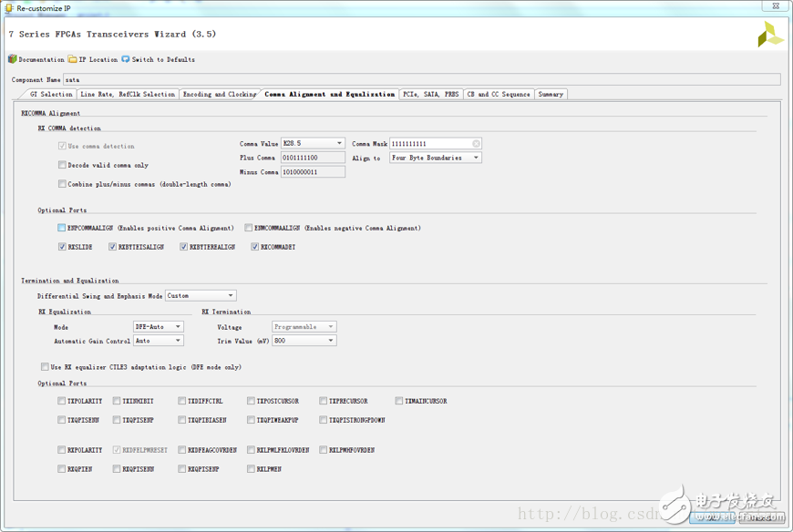Open Differential Swing and Emphasis Mode dropdown

pyautogui.click(x=231, y=295)
